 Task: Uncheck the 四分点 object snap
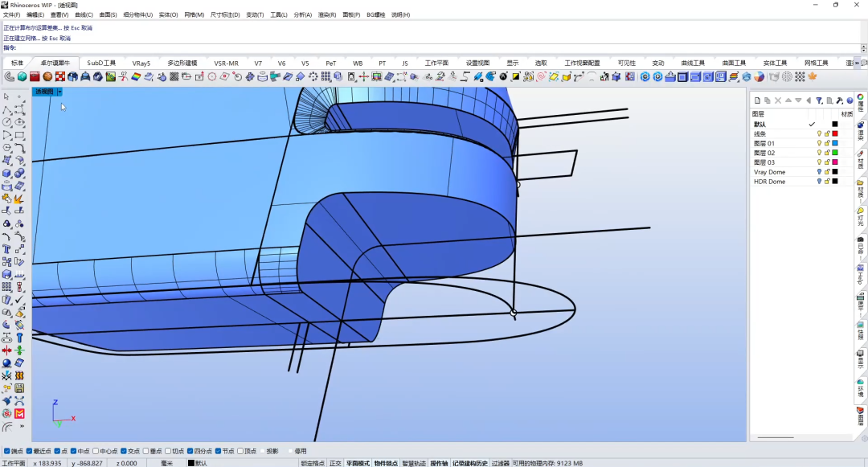click(x=190, y=451)
